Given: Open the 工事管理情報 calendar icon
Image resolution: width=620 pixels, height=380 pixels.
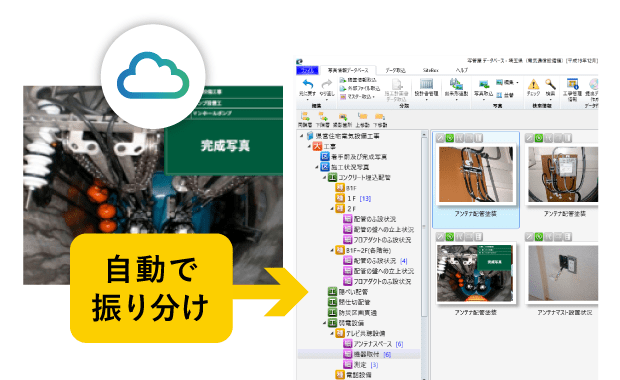Looking at the screenshot, I should tap(572, 84).
